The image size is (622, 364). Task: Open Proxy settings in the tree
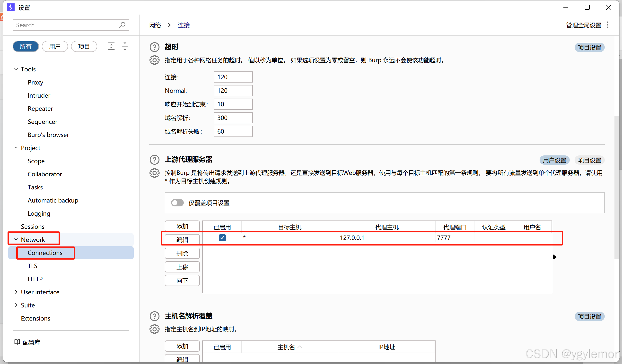[x=35, y=82]
